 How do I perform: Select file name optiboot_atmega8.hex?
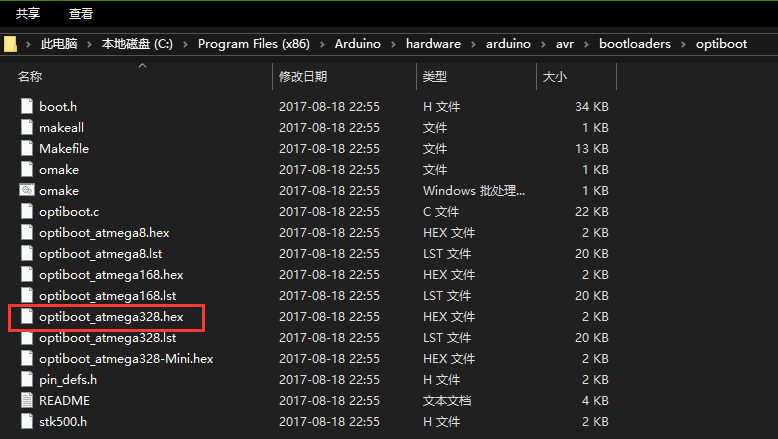pyautogui.click(x=104, y=233)
